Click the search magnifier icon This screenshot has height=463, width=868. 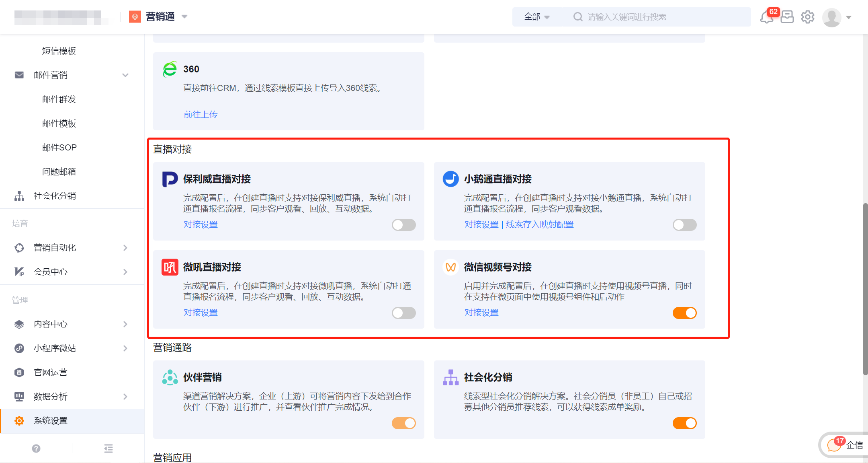coord(578,17)
